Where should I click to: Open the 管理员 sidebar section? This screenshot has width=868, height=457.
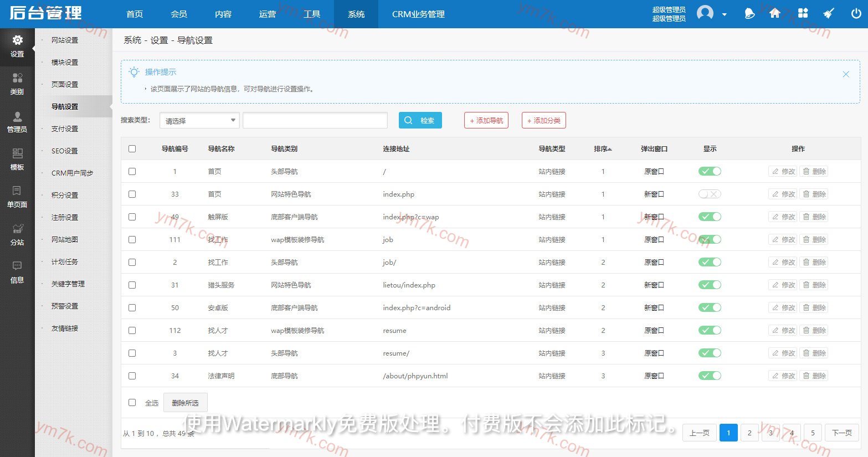pos(17,121)
